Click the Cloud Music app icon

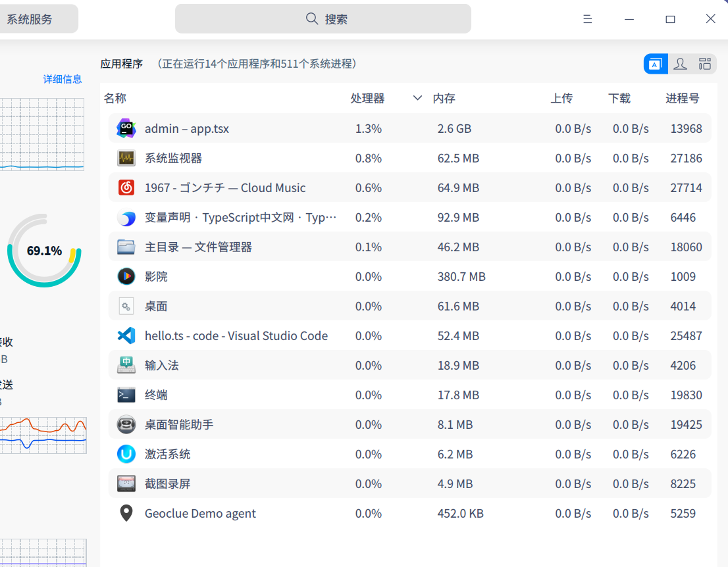click(126, 187)
